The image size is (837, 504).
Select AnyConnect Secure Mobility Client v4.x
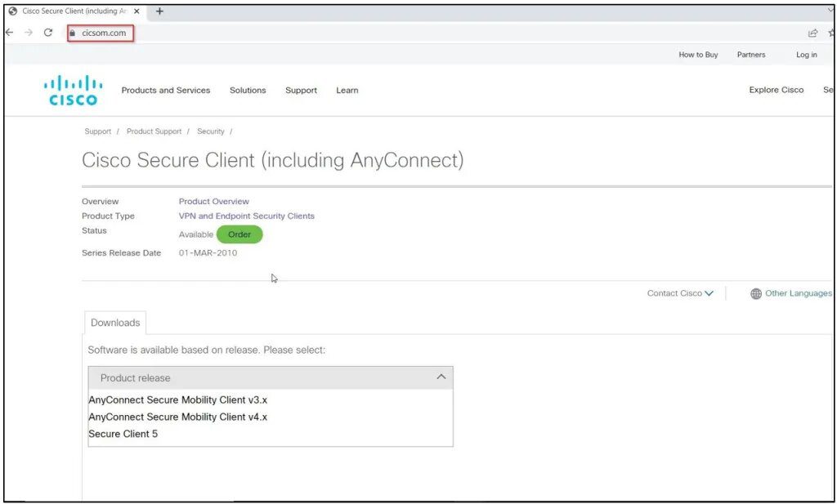tap(177, 417)
